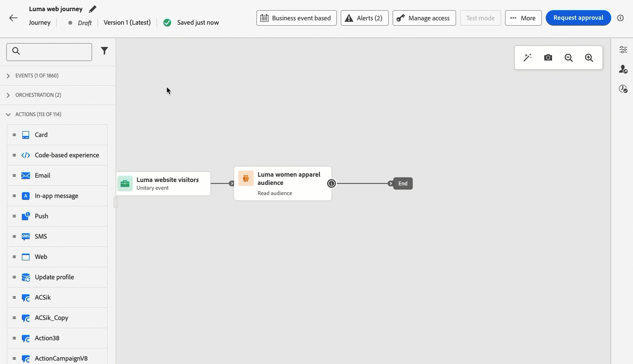Click the palette search field
The width and height of the screenshot is (633, 364).
pyautogui.click(x=49, y=52)
